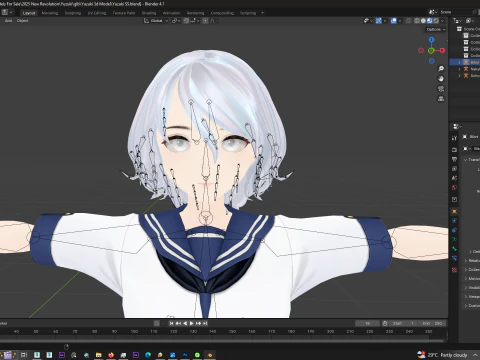Open the shading options dropdown arrow
This screenshot has width=480, height=360.
coord(442,21)
